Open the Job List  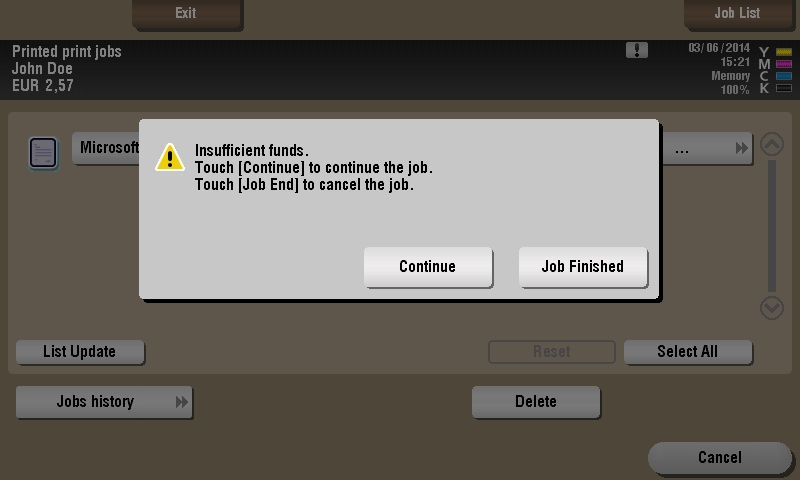[738, 13]
